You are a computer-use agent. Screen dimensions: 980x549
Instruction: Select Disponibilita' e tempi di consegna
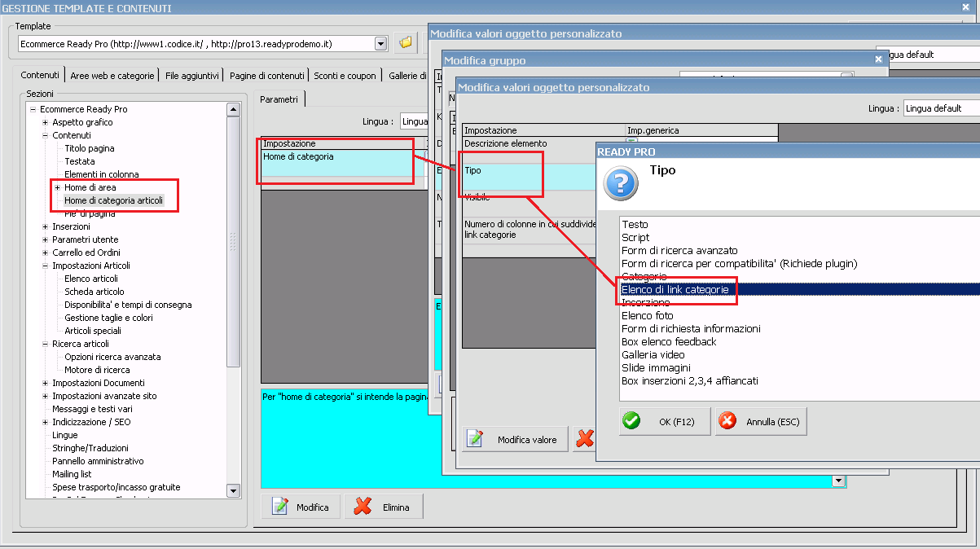click(128, 305)
